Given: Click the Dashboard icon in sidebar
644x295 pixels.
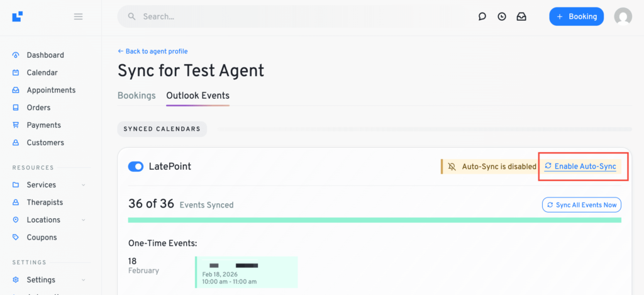Looking at the screenshot, I should pyautogui.click(x=16, y=55).
